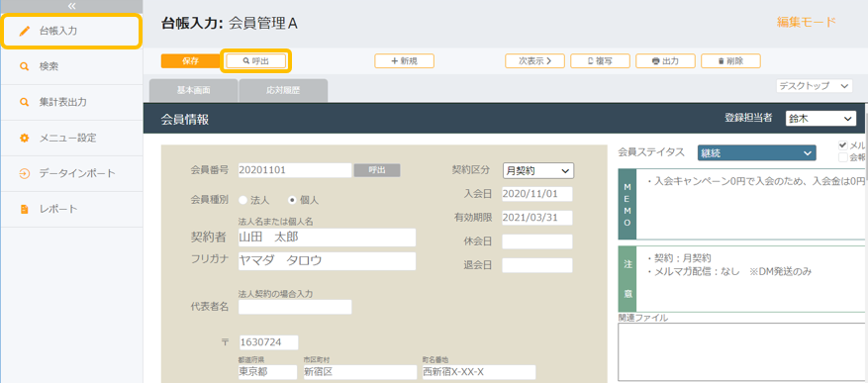Screen dimensions: 868x383
Task: Click the gear icon beside メニュー設定
Action: pos(24,138)
